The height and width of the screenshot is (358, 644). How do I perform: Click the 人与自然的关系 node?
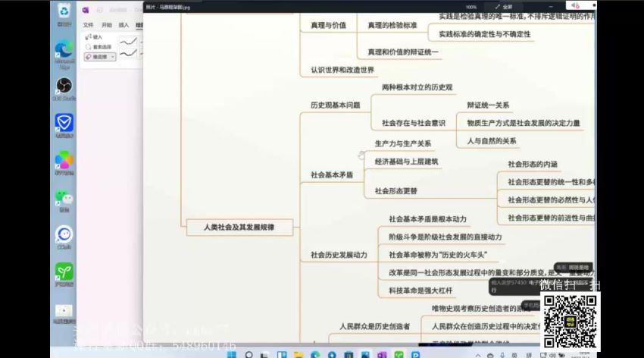[x=491, y=141]
